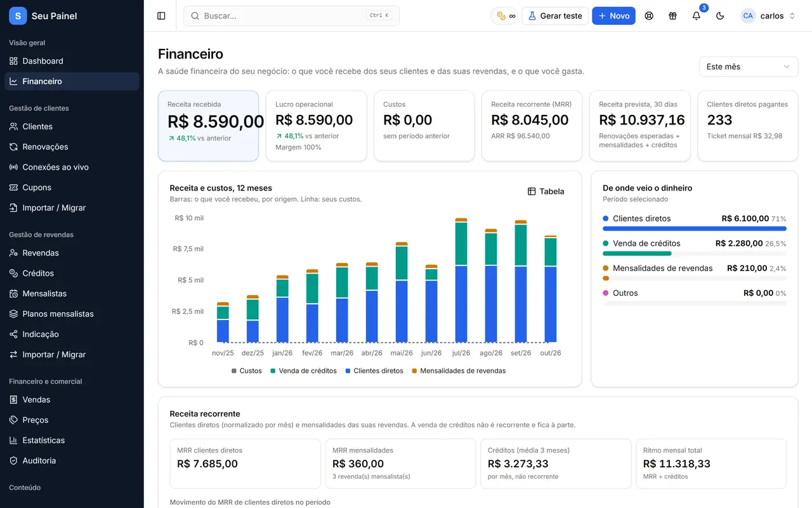This screenshot has height=508, width=812.
Task: Focus the Buscar search field
Action: pos(291,16)
